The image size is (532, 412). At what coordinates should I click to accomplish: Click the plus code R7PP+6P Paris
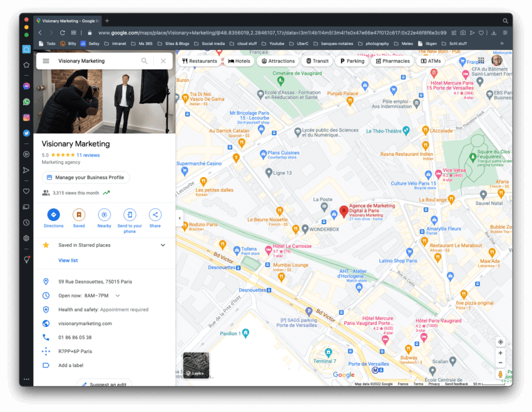75,351
